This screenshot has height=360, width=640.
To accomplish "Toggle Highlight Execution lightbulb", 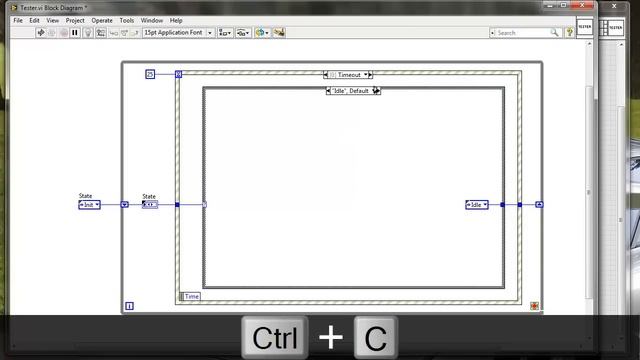I will (88, 33).
